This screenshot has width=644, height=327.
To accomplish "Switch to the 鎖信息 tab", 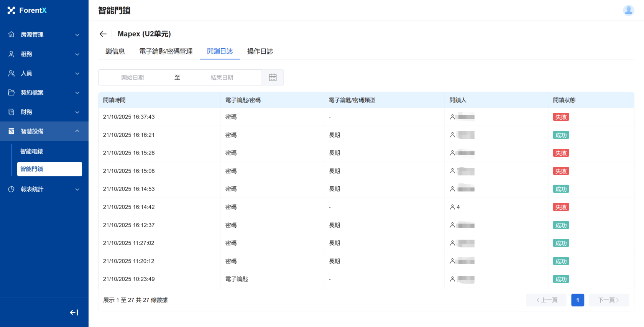I will (115, 51).
